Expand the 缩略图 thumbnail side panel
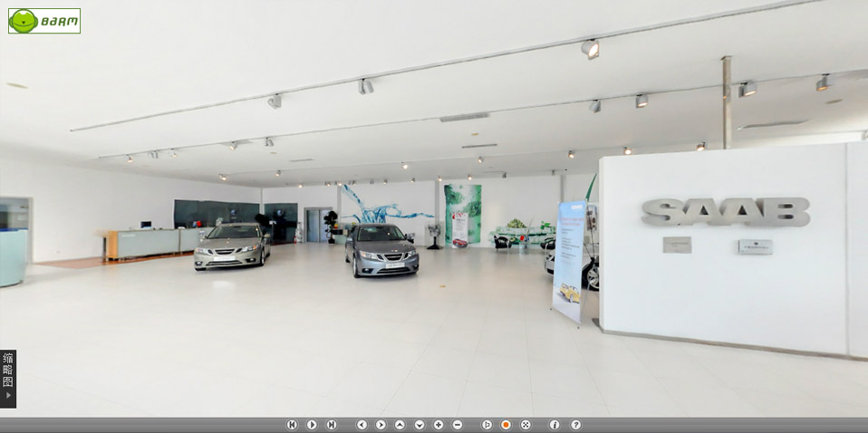The height and width of the screenshot is (433, 868). 8,379
